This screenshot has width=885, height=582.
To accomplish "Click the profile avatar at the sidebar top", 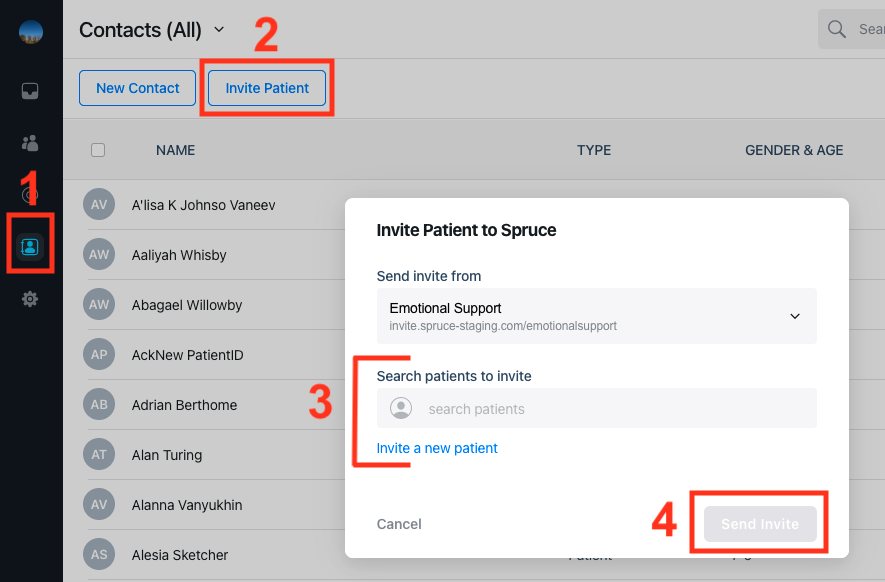I will pos(30,31).
